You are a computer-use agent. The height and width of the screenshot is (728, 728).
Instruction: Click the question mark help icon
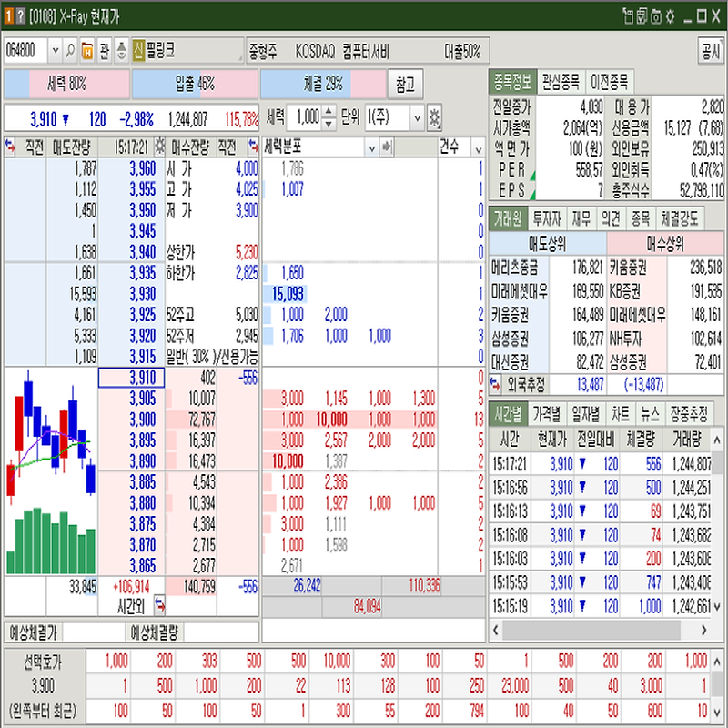click(20, 17)
